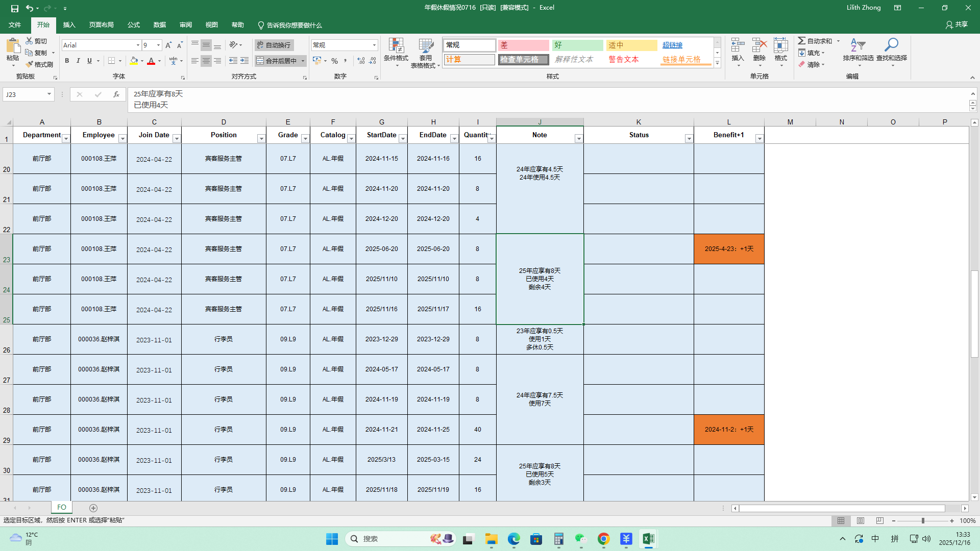This screenshot has width=980, height=551.
Task: Expand the font size dropdown
Action: 159,45
